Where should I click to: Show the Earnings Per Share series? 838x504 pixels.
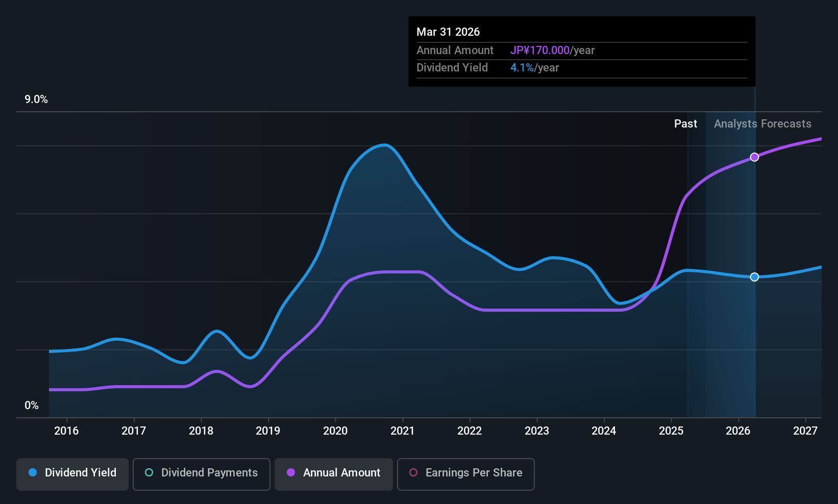click(466, 474)
